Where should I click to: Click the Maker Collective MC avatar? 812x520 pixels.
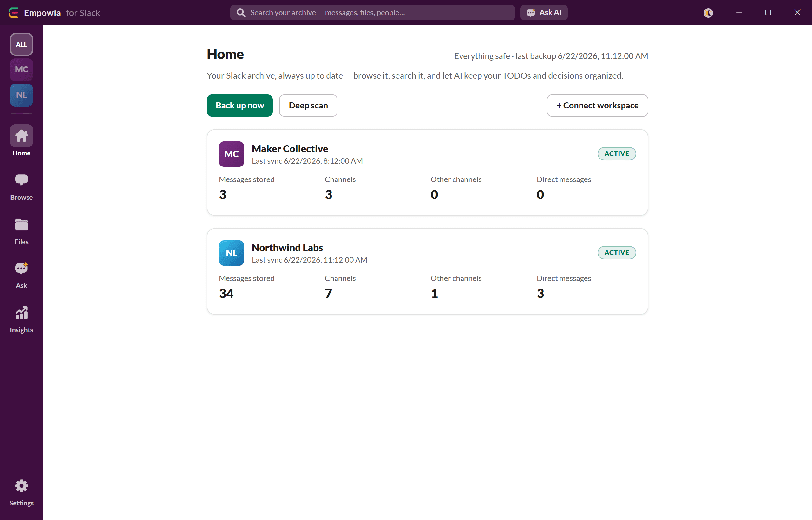pos(231,154)
